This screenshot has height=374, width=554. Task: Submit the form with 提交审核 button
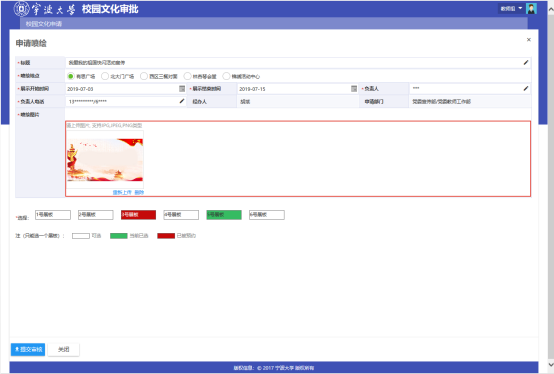pos(28,349)
